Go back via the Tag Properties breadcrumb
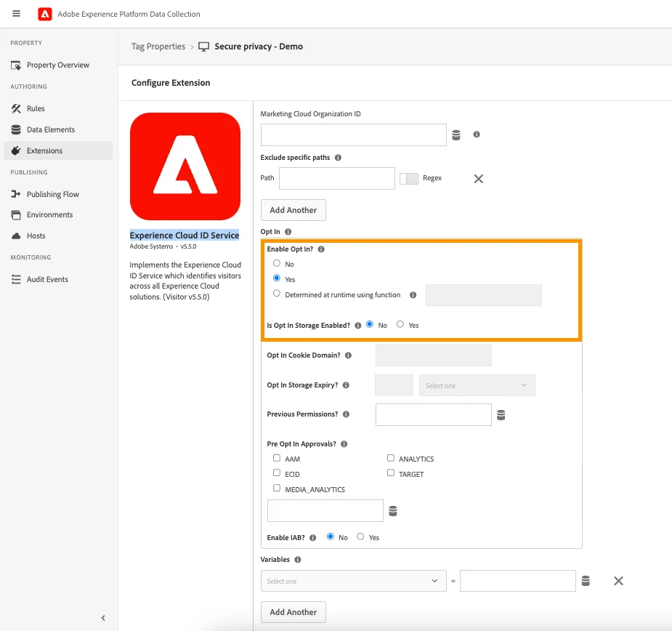The image size is (672, 631). tap(158, 46)
